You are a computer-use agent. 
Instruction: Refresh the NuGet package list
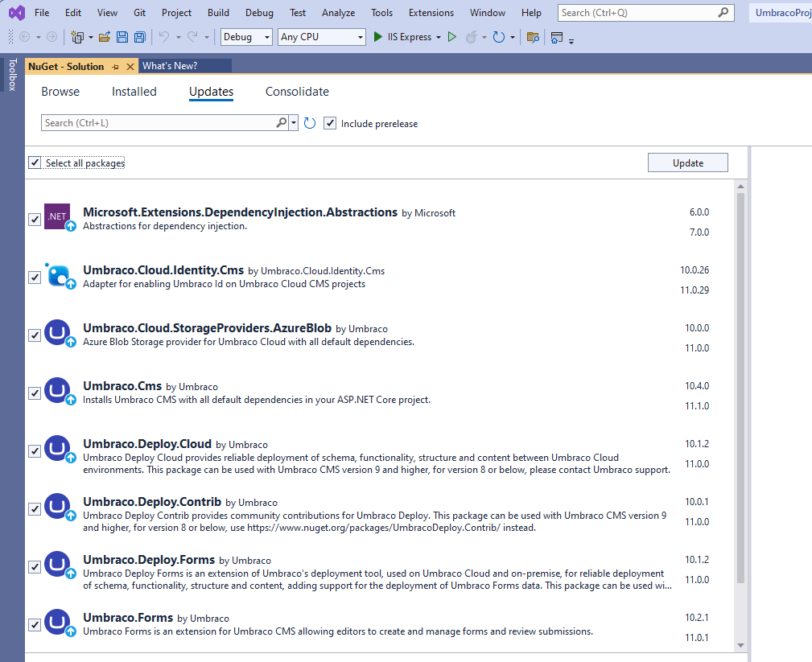click(310, 123)
